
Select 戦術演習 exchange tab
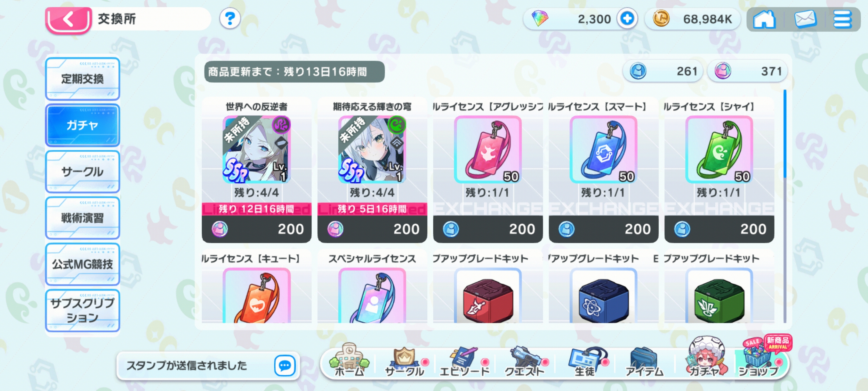coord(83,218)
